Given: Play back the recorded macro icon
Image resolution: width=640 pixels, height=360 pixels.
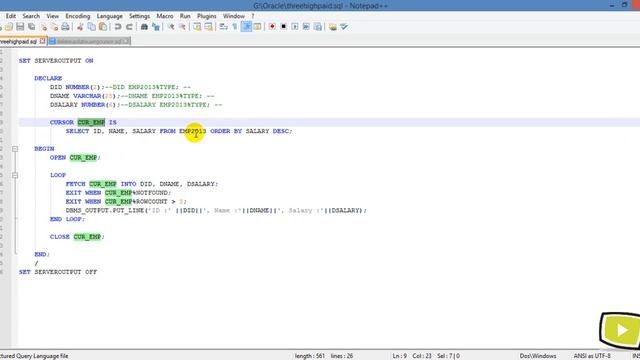Looking at the screenshot, I should pos(295,27).
